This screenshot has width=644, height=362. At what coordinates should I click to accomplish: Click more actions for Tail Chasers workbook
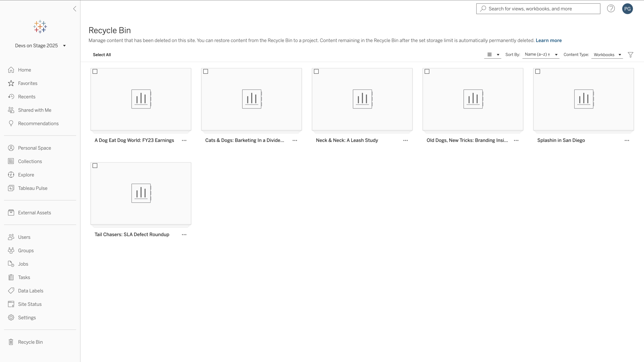click(x=184, y=235)
